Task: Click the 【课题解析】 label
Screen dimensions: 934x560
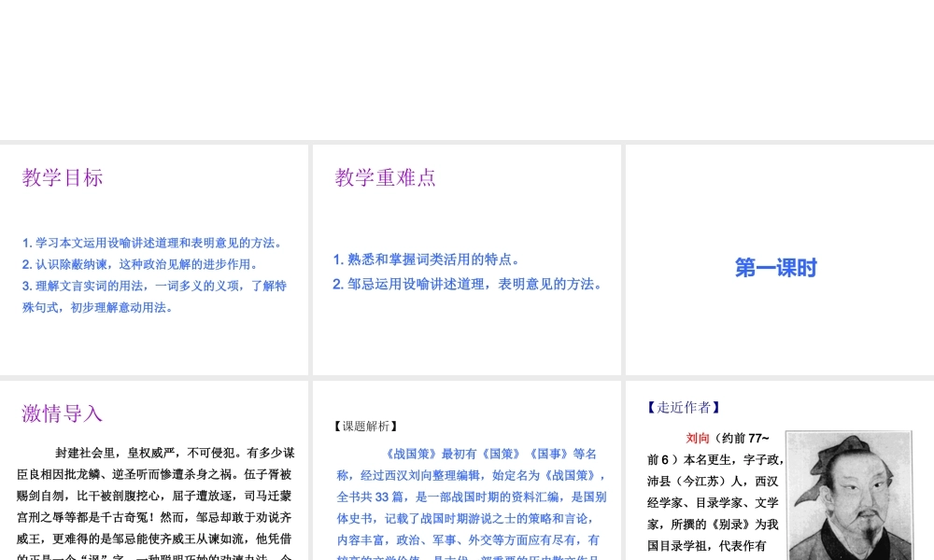Action: [x=366, y=427]
